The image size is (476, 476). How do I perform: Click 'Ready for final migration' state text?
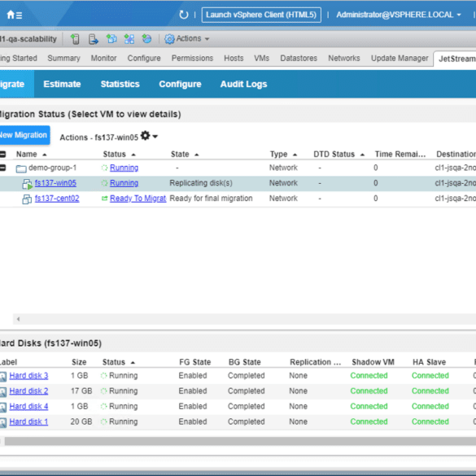coord(211,199)
